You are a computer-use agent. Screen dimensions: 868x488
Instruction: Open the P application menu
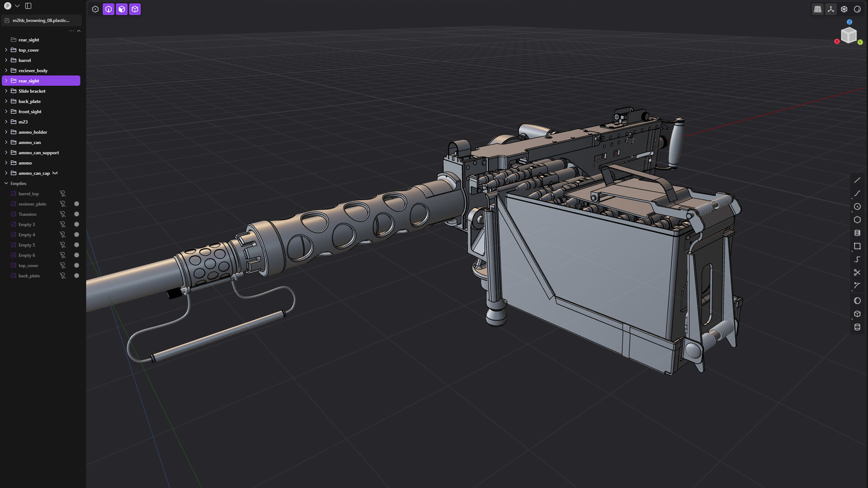coord(8,6)
